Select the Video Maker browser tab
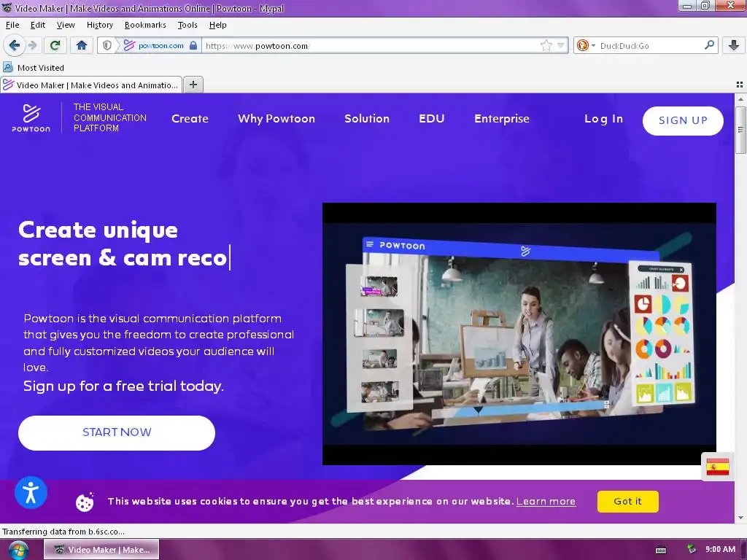Image resolution: width=747 pixels, height=560 pixels. coord(91,85)
